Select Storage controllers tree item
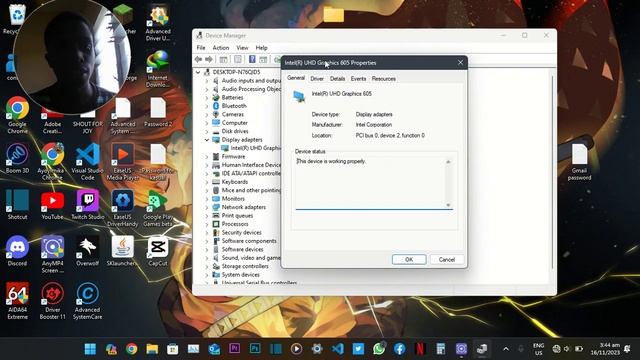Screen dimensions: 640x360 (245, 266)
